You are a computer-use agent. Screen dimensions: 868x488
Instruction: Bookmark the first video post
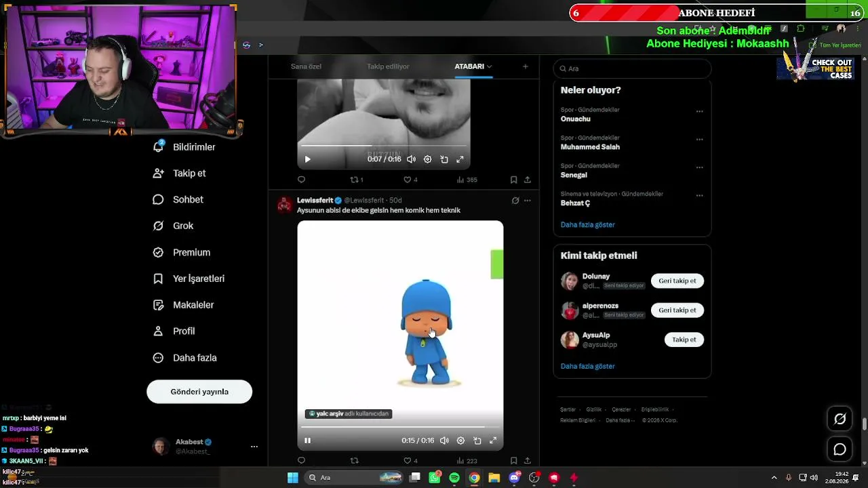point(513,180)
